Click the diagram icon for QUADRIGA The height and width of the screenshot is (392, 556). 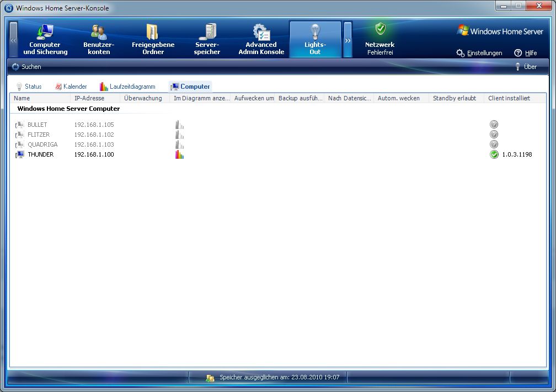179,144
